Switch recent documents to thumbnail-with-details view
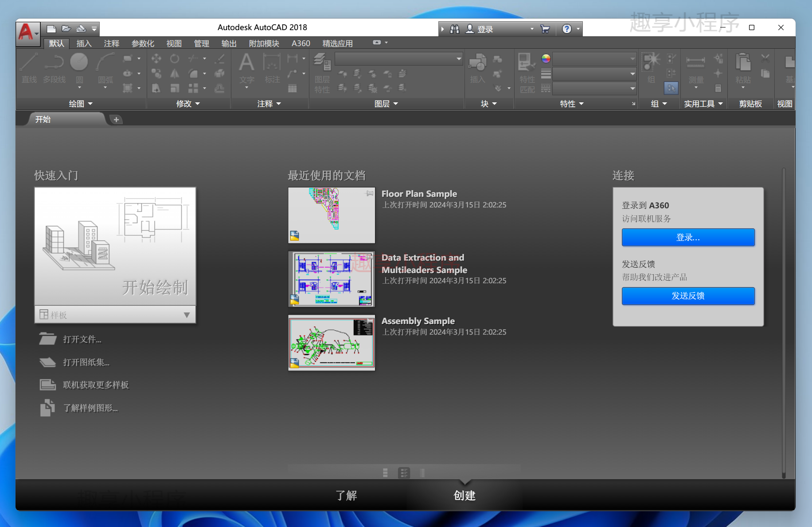This screenshot has width=812, height=527. [x=404, y=473]
